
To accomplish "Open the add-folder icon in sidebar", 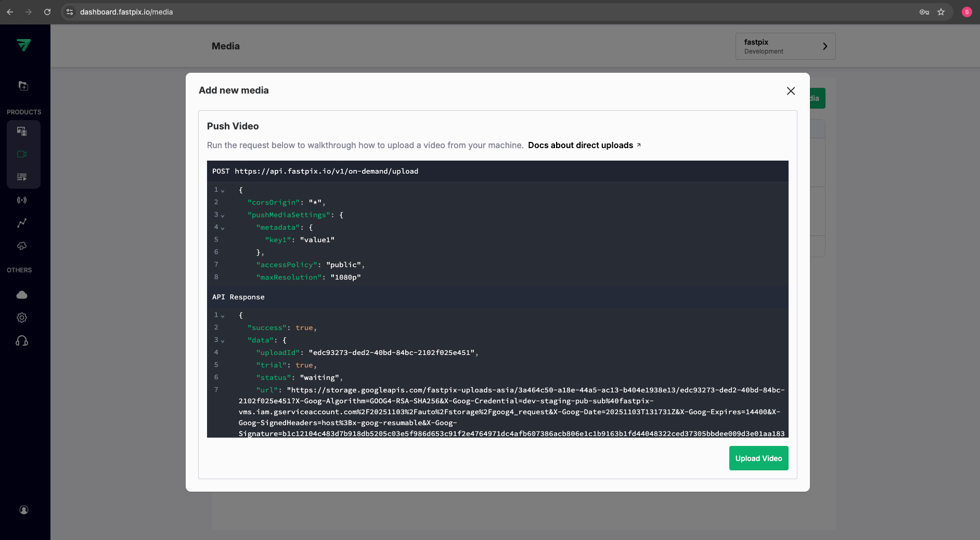I will (x=23, y=86).
